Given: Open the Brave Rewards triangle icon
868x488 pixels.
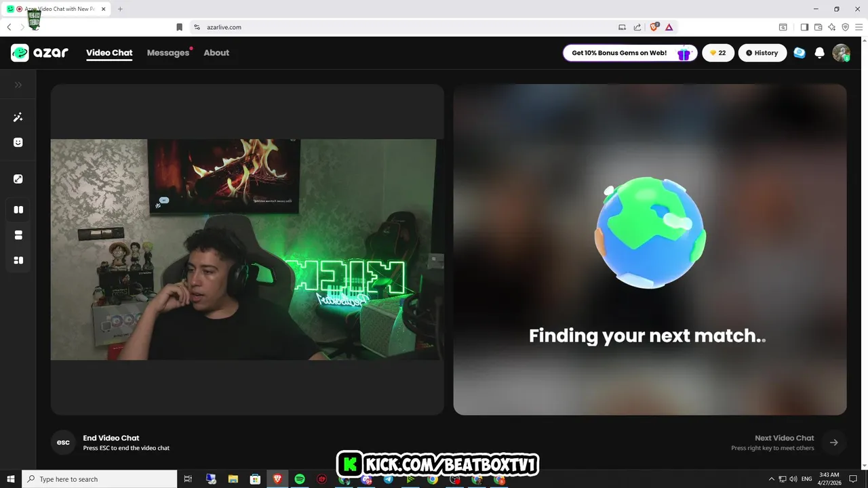Looking at the screenshot, I should point(669,27).
